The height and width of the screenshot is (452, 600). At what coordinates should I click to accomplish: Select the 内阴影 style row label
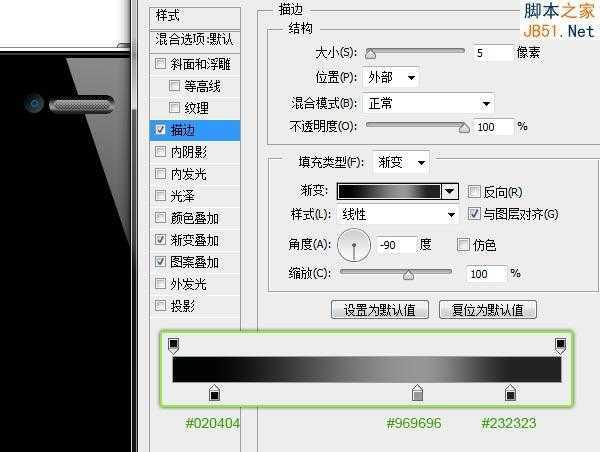coord(189,152)
